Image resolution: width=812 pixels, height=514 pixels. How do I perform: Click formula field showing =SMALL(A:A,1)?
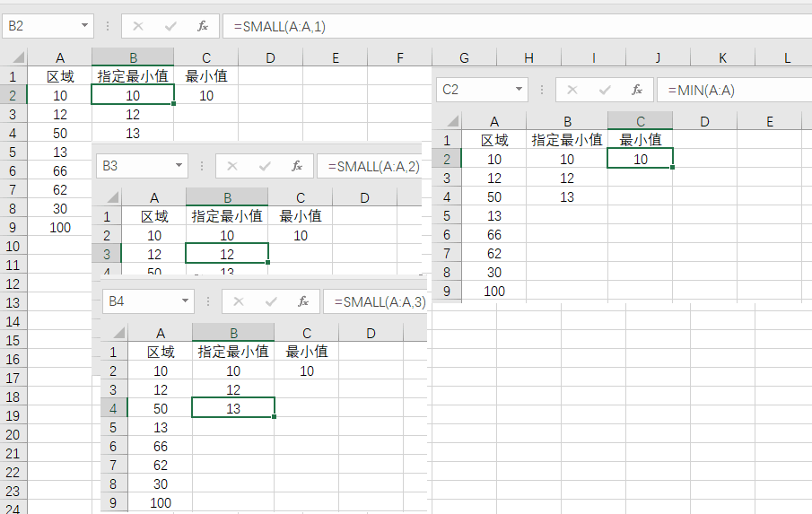pyautogui.click(x=517, y=26)
